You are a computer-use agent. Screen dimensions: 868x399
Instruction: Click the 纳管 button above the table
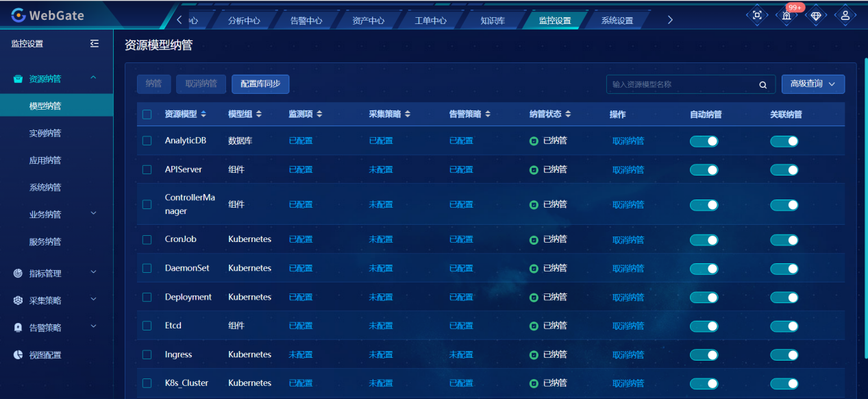click(x=153, y=84)
